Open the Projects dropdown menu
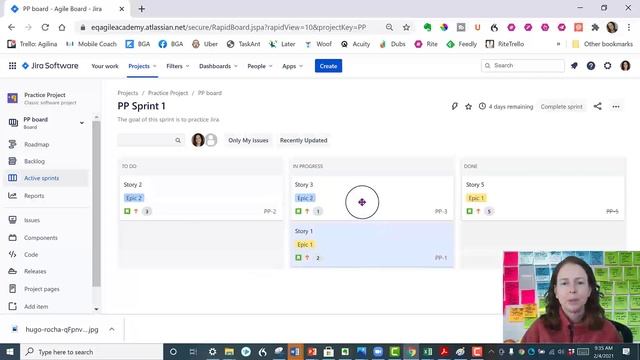The height and width of the screenshot is (360, 640). tap(142, 66)
